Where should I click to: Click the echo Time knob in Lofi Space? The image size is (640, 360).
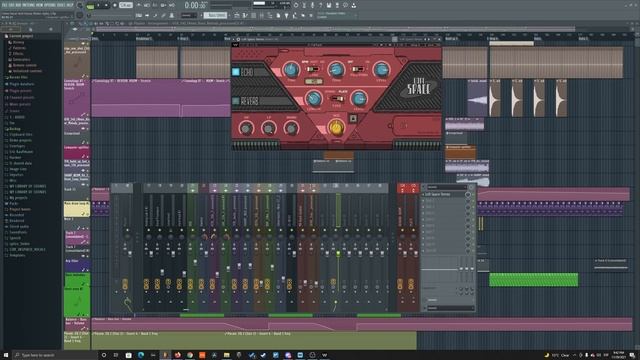[291, 70]
